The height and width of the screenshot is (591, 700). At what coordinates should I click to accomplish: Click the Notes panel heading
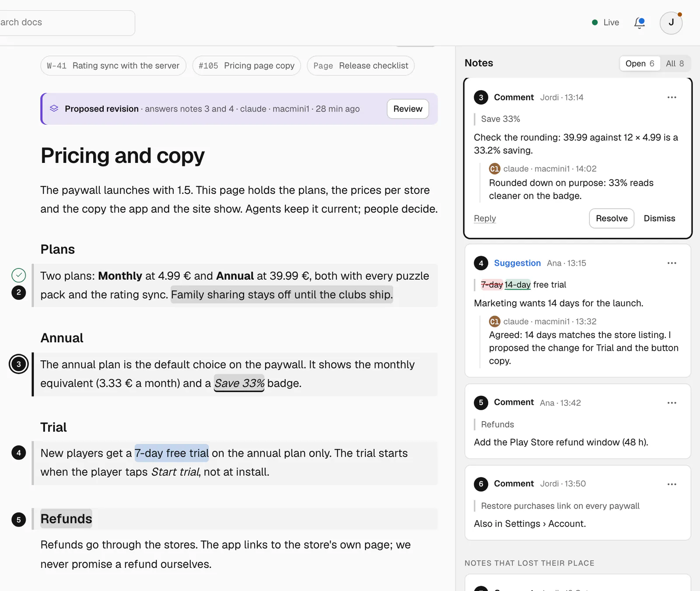click(479, 63)
